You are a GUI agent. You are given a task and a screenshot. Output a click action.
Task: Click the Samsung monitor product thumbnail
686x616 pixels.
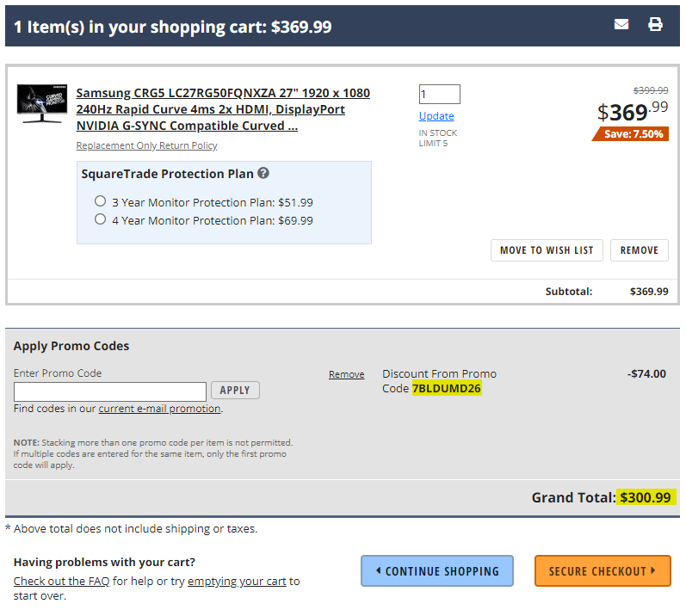pyautogui.click(x=42, y=103)
